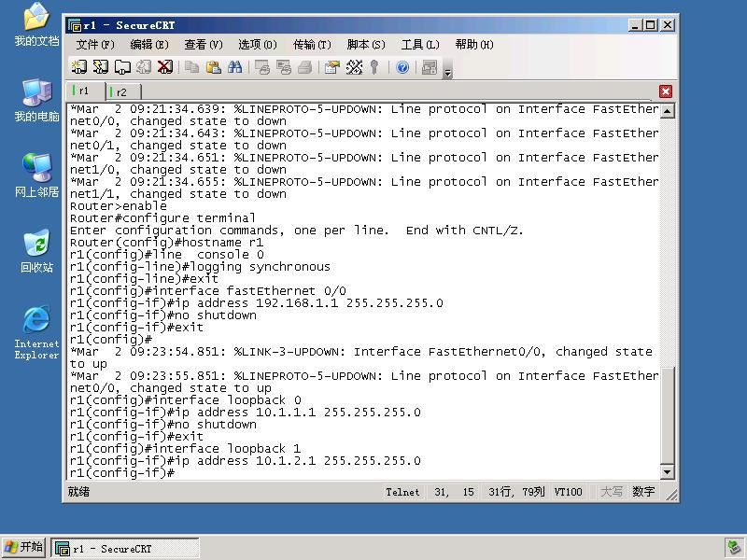This screenshot has height=560, width=747.
Task: Click the system tray network icon
Action: 734,548
